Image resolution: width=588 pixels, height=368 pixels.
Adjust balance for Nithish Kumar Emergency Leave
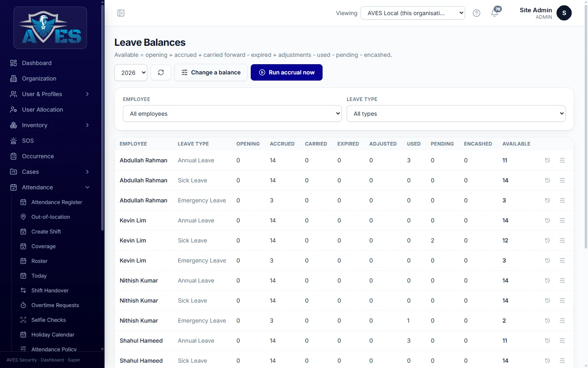(x=562, y=321)
